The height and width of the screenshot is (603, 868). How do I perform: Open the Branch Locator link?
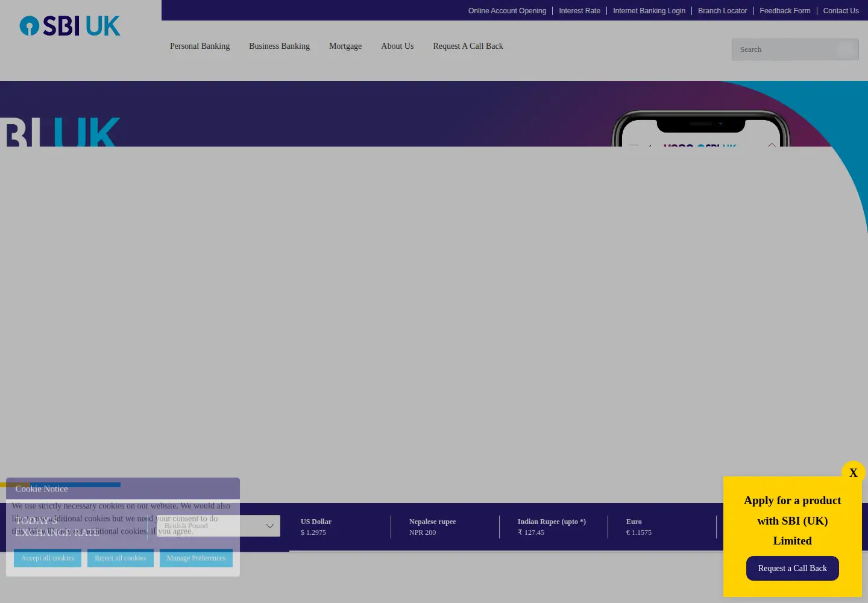coord(722,11)
